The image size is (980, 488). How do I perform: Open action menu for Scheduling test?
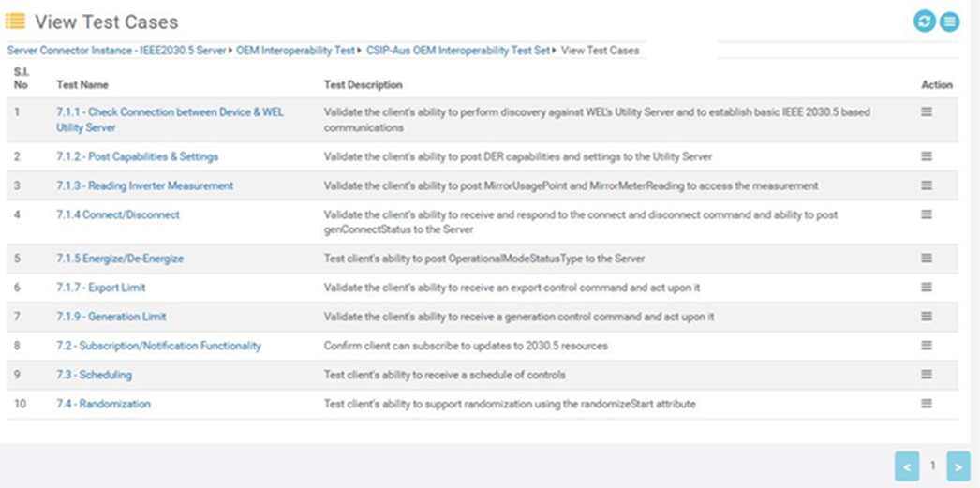click(927, 375)
